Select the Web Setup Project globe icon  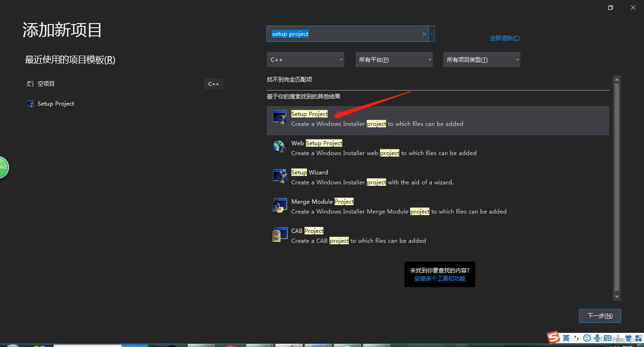coord(280,147)
